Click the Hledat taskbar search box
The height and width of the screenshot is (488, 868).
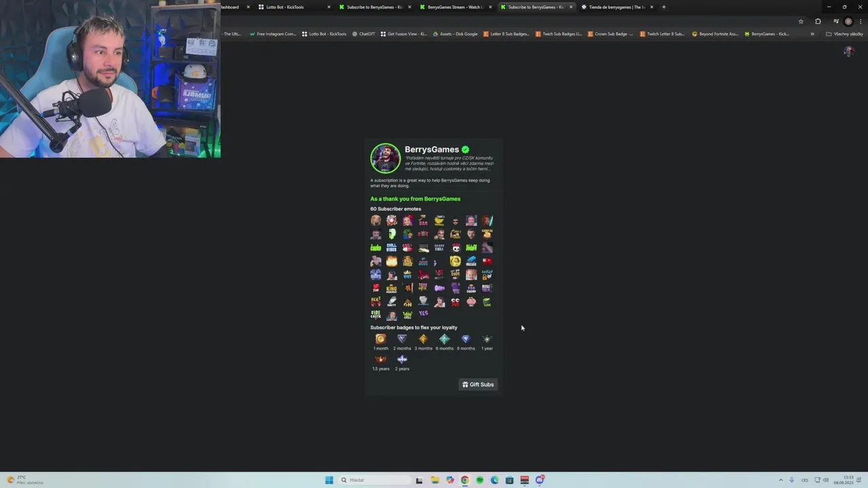click(x=374, y=480)
